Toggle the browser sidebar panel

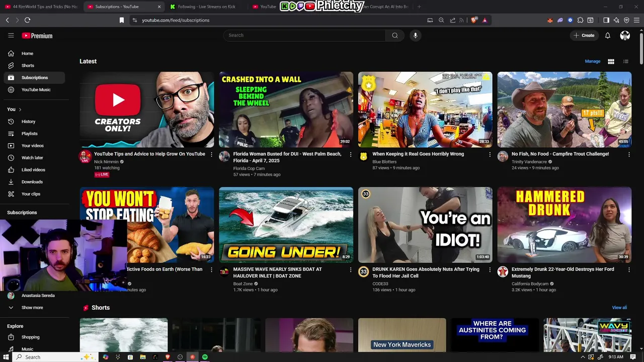pos(606,20)
